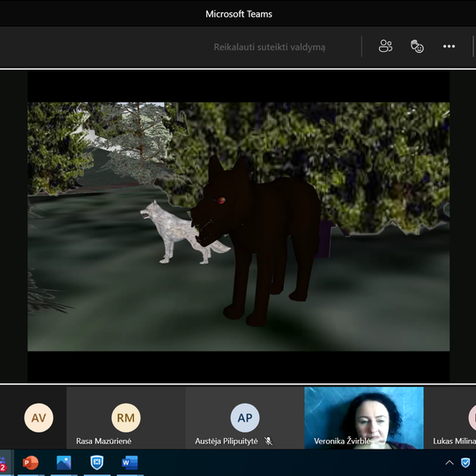Click the Lukas Milina participant name

click(x=454, y=441)
